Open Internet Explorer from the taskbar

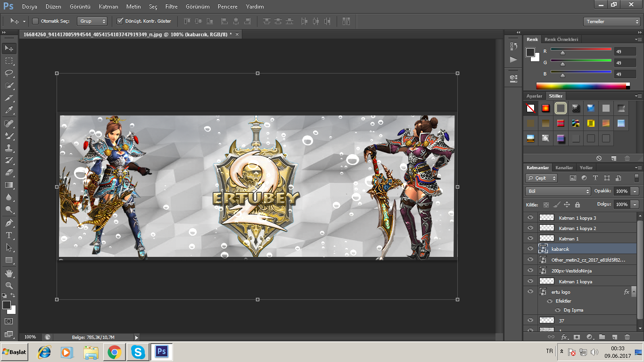(45, 352)
